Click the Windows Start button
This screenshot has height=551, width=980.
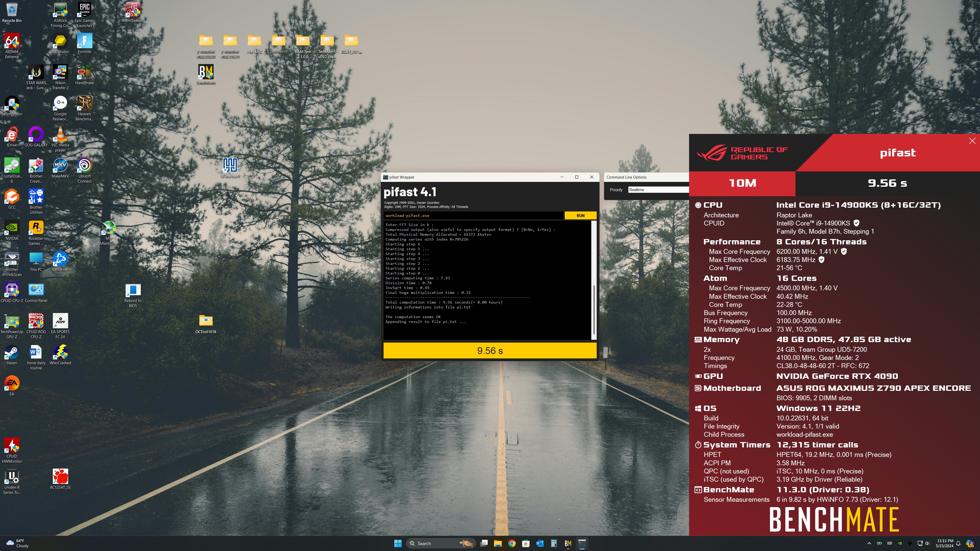(x=398, y=543)
